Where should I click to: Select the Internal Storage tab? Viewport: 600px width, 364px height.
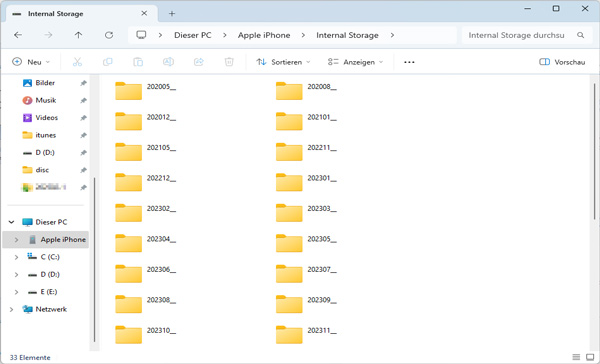[x=82, y=14]
